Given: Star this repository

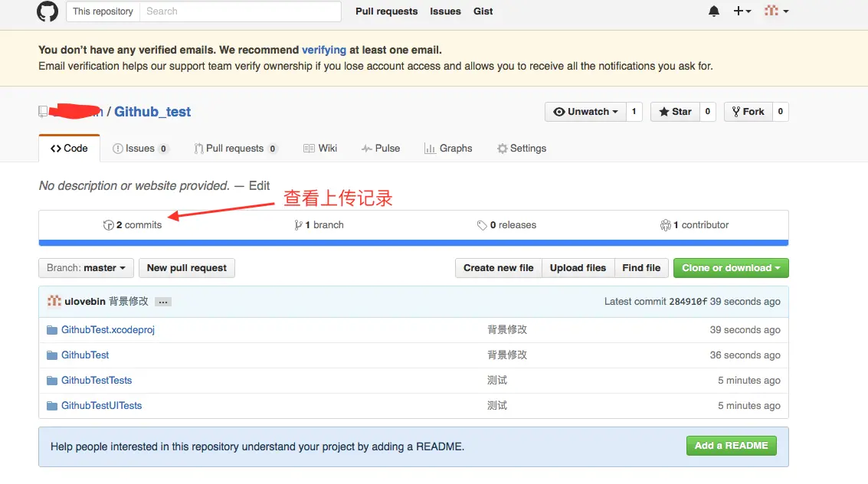Looking at the screenshot, I should tap(676, 112).
